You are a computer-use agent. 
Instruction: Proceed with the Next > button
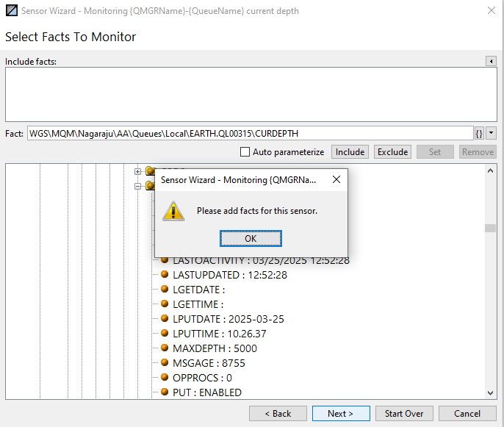(341, 414)
